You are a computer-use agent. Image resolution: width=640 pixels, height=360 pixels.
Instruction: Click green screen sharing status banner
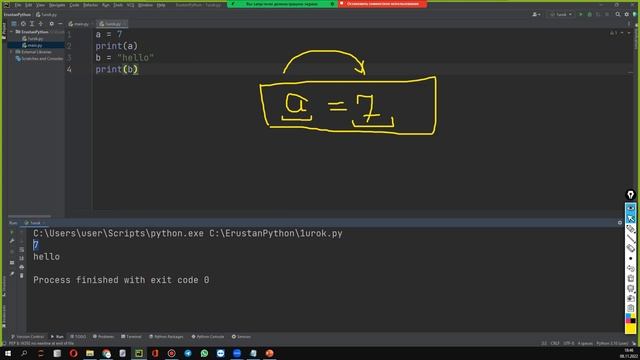click(x=282, y=4)
